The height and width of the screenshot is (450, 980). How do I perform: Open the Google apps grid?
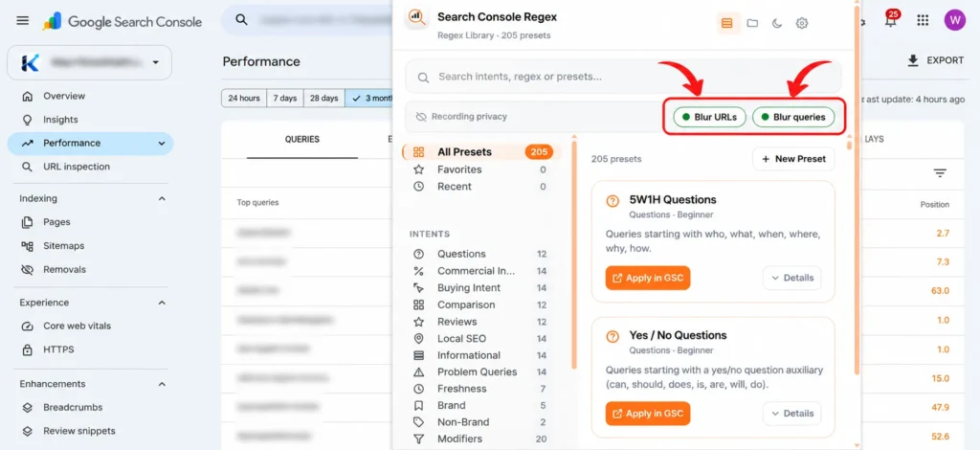tap(923, 20)
